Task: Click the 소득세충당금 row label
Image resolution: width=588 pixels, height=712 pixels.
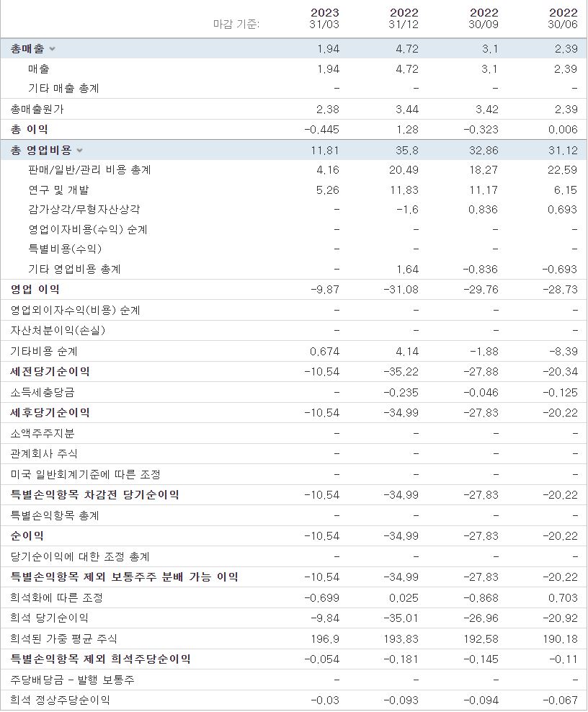Action: coord(43,392)
